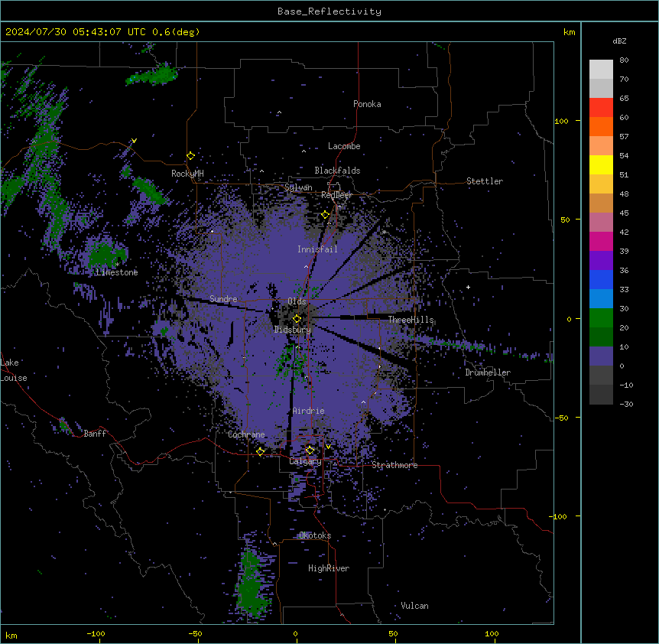Click the -100 tick on bottom axis
The image size is (659, 644).
tap(96, 633)
